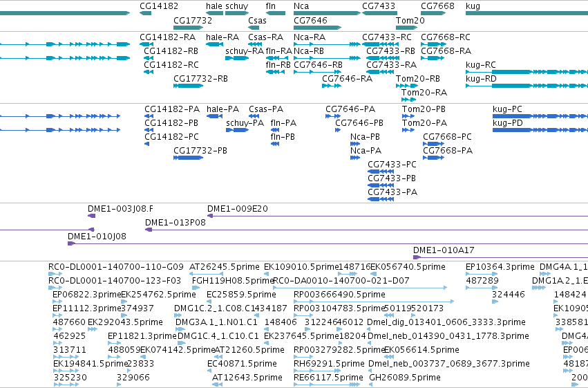Select the schuy gene label
The image size is (588, 388).
236,6
